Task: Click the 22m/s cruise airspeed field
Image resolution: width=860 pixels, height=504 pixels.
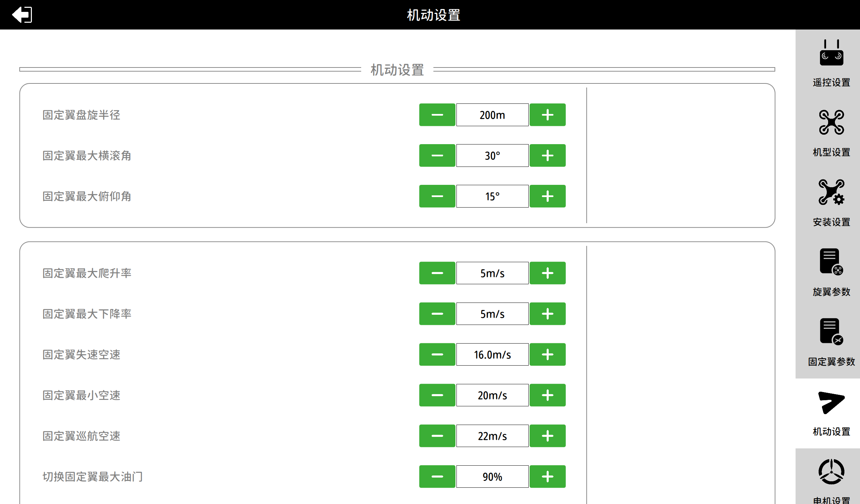Action: (492, 436)
